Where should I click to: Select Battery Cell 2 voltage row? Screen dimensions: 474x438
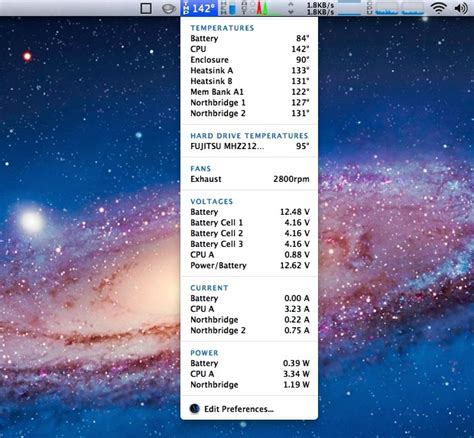(249, 233)
